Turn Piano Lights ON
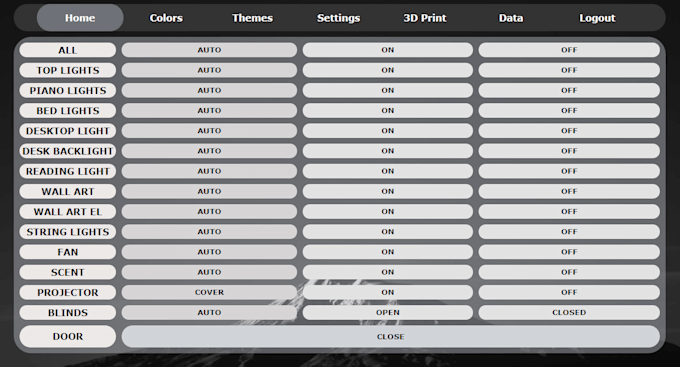Viewport: 680px width, 367px height. coord(388,90)
